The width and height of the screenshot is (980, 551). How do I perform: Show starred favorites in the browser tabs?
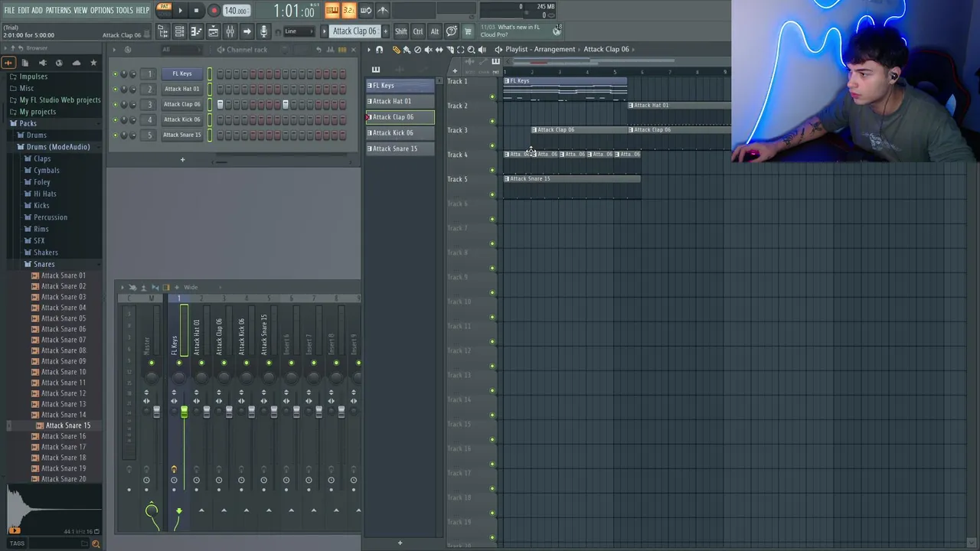pyautogui.click(x=93, y=63)
